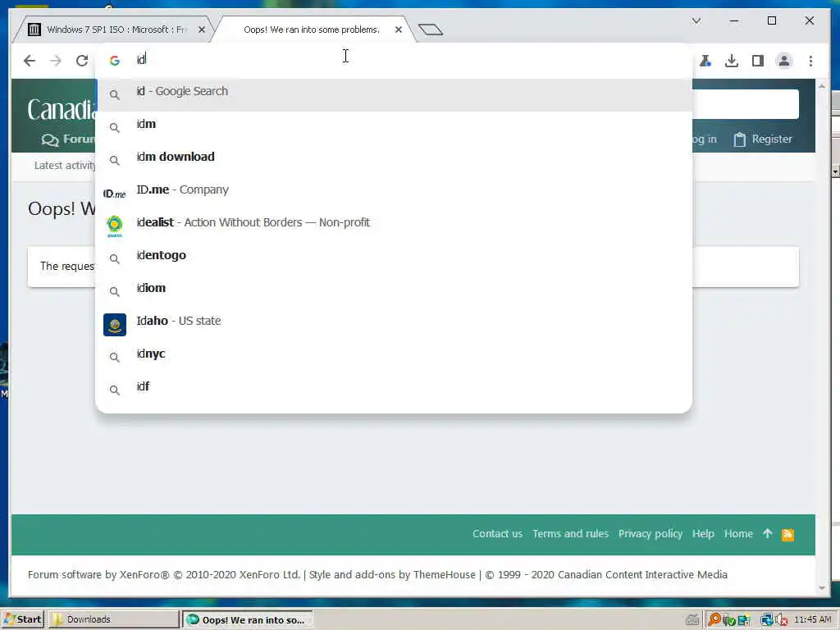The height and width of the screenshot is (630, 840).
Task: Open the tab search chevron
Action: pyautogui.click(x=696, y=21)
